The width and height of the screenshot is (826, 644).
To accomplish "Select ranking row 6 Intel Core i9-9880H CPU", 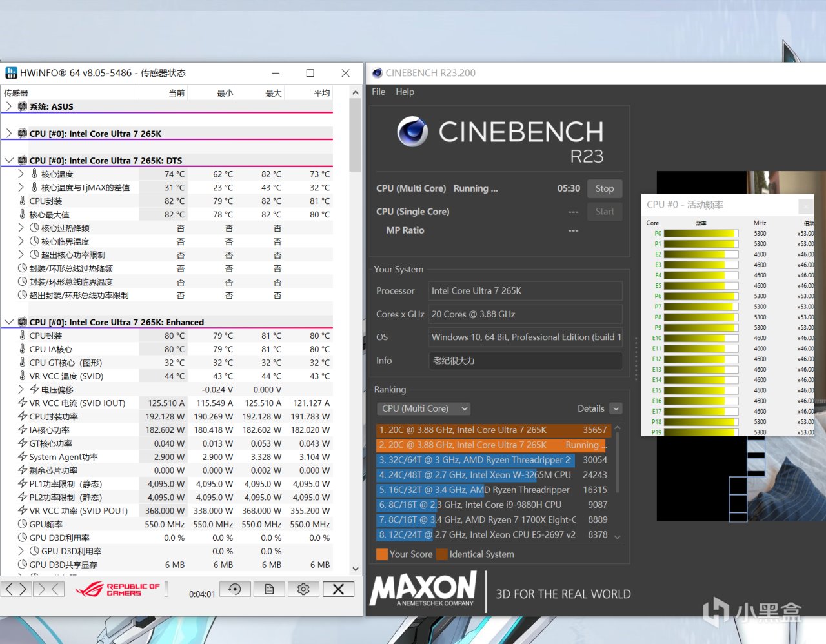I will pyautogui.click(x=492, y=505).
